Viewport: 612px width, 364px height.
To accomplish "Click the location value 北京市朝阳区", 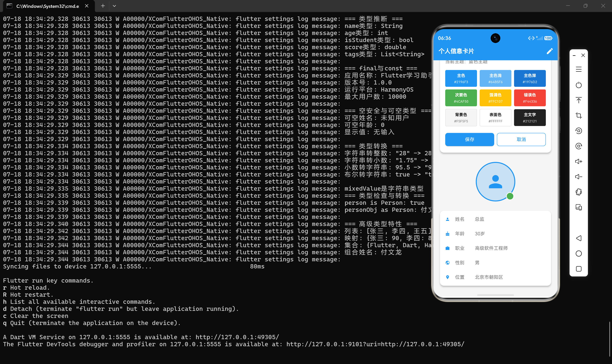I will coord(489,277).
